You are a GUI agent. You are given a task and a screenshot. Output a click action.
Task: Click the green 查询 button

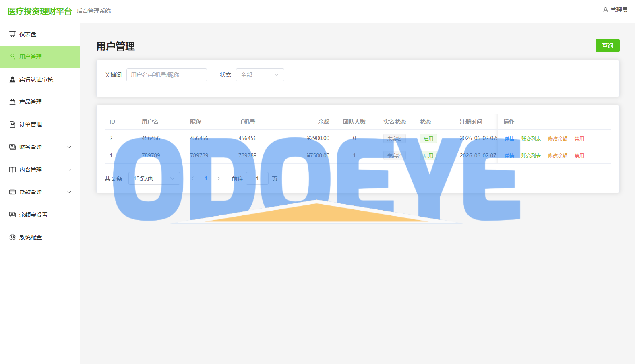pyautogui.click(x=607, y=45)
